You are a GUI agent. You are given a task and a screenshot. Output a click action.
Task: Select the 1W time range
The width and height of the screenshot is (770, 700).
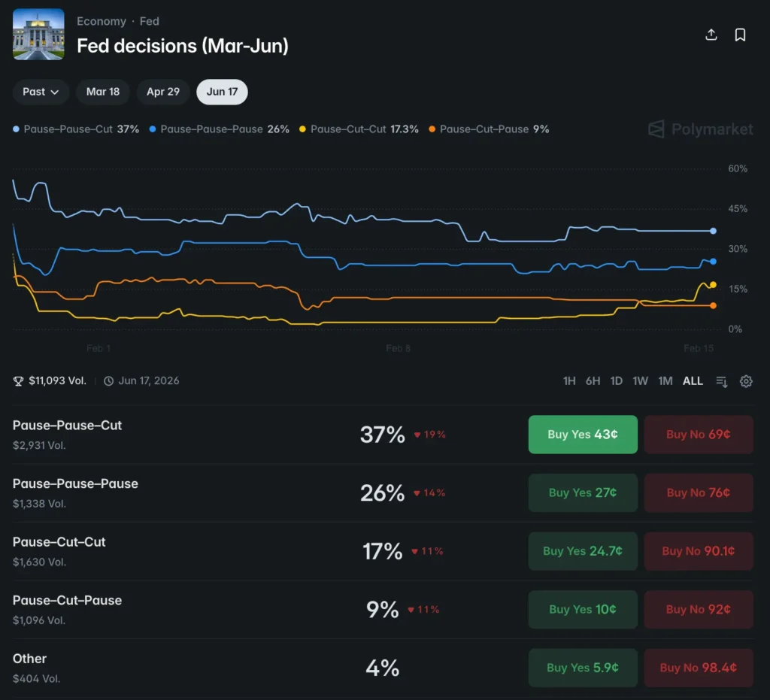point(641,381)
